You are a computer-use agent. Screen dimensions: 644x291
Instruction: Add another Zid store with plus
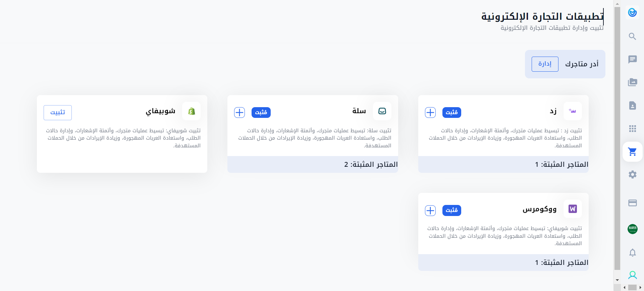click(430, 113)
